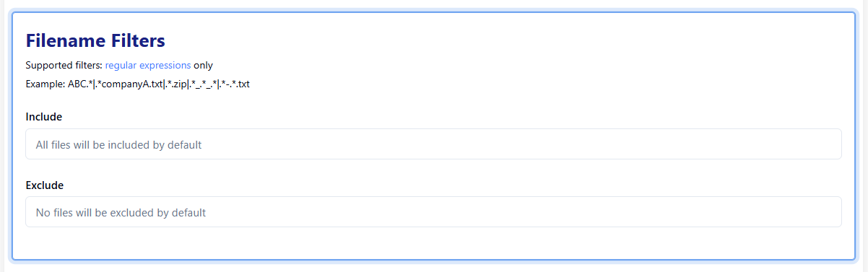Click empty panel area beneath Exclude field

(433, 243)
